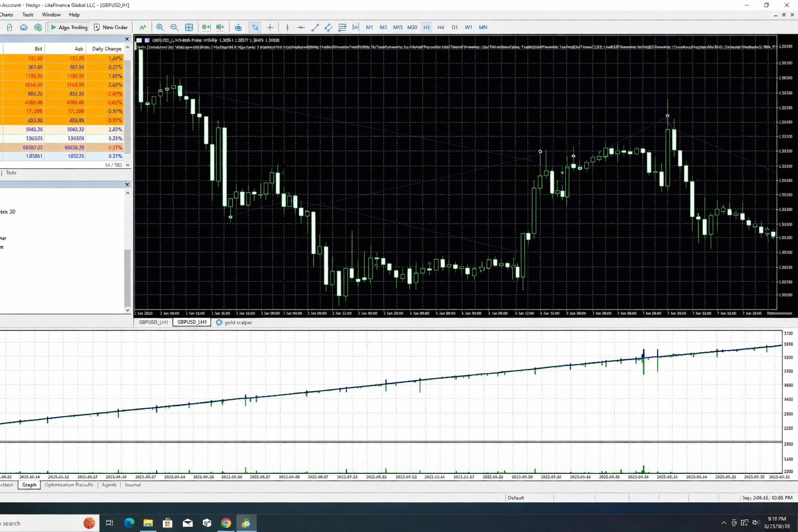The image size is (798, 532).
Task: Open the Mail app from taskbar
Action: [x=188, y=523]
